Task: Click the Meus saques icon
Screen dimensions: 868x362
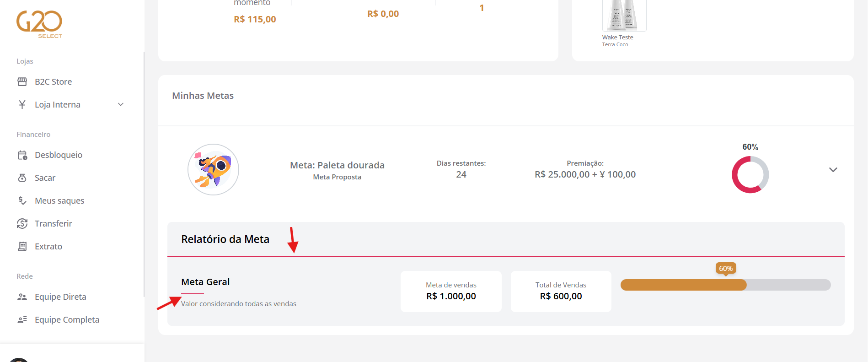Action: point(22,200)
